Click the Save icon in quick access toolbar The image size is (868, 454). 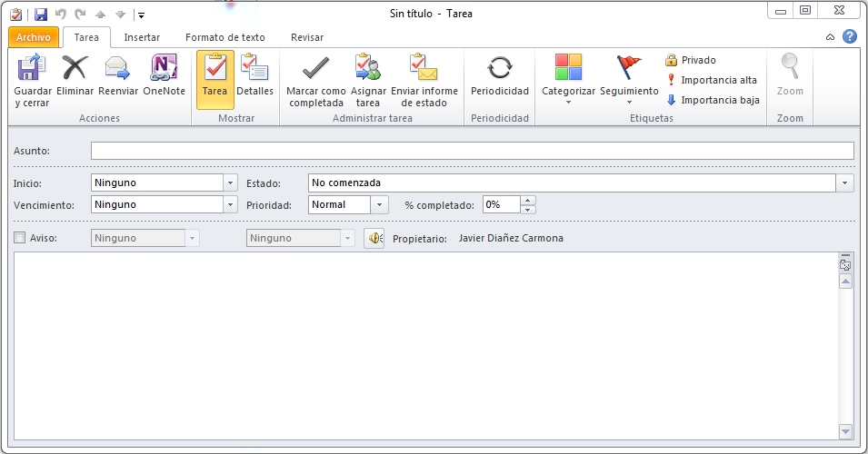[x=41, y=15]
